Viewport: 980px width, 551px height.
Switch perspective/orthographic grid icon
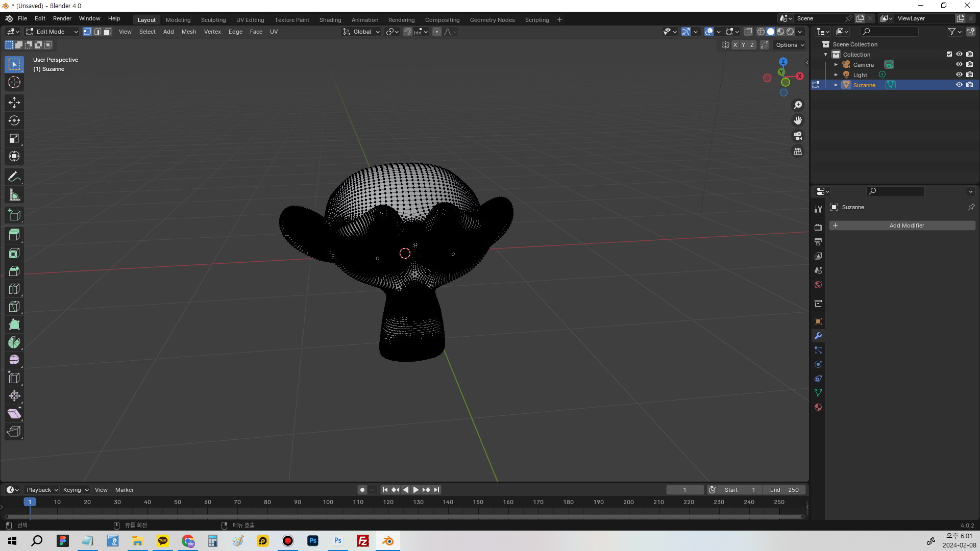pos(798,152)
